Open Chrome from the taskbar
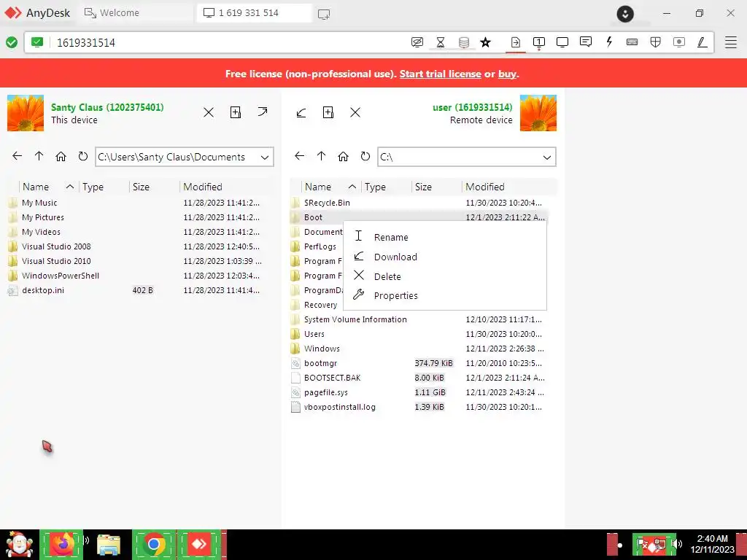This screenshot has height=560, width=747. pyautogui.click(x=153, y=544)
